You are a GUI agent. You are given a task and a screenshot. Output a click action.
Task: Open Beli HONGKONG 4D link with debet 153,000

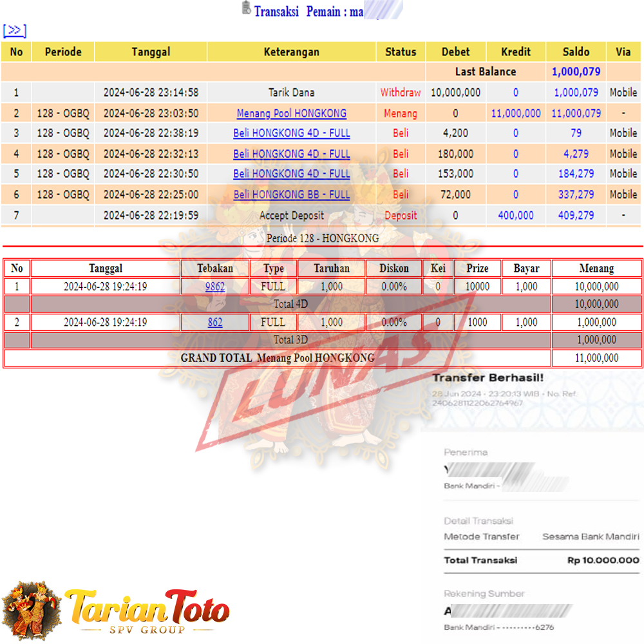291,174
